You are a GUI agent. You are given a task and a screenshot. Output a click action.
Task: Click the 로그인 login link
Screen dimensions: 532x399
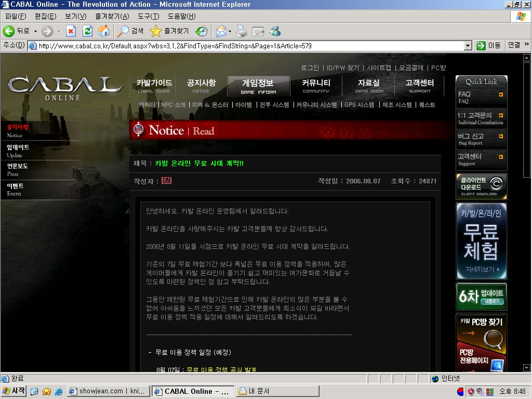(x=310, y=68)
